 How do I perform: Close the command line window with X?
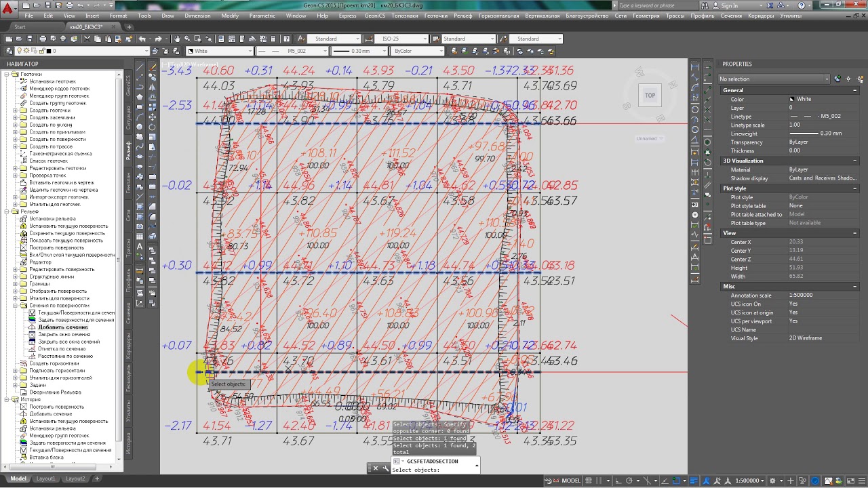pos(376,468)
